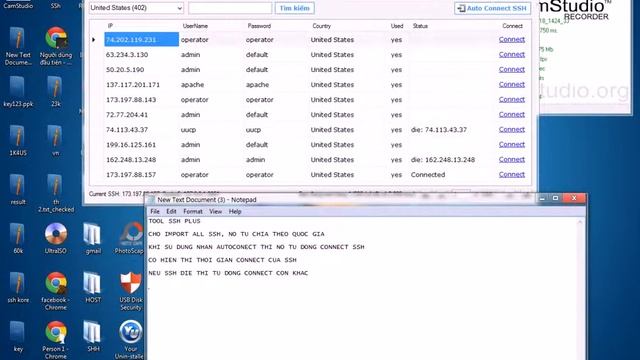Screen dimensions: 640x360
Task: Open the SSh desktop icon
Action: 56,5
